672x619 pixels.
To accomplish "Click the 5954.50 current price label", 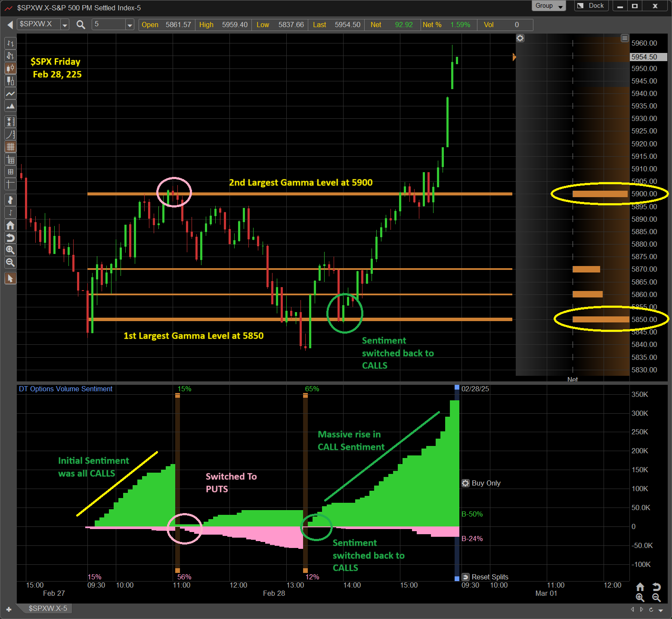I will click(648, 57).
